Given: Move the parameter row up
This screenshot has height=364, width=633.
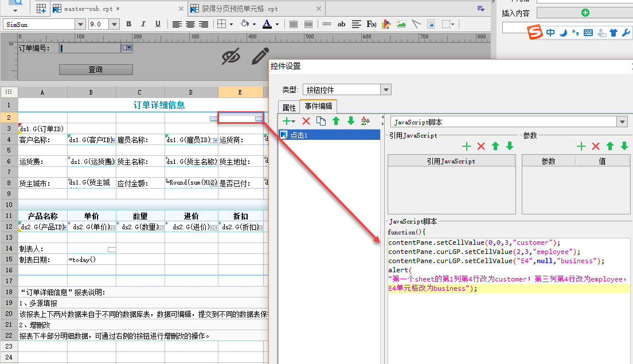Looking at the screenshot, I should pos(610,146).
